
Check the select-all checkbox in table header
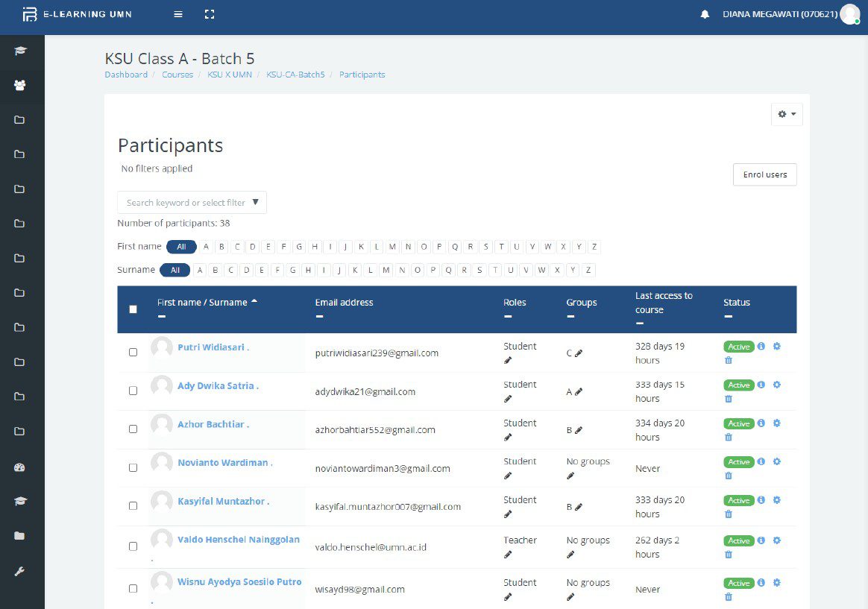pos(133,309)
